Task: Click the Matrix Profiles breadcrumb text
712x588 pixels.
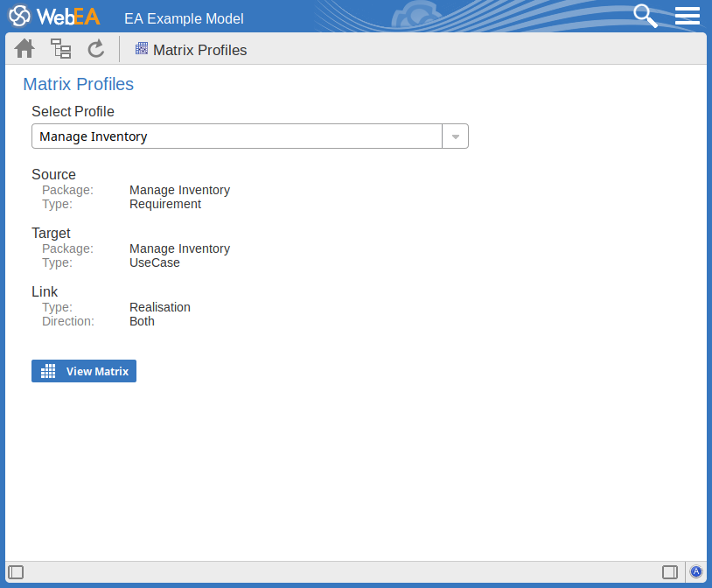Action: coord(199,51)
